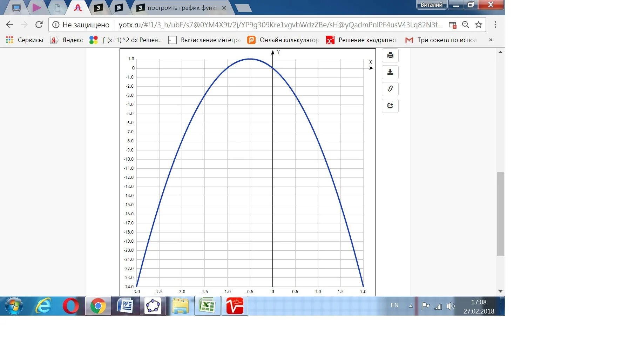The height and width of the screenshot is (364, 622).
Task: Open Excel from the taskbar
Action: (x=208, y=306)
